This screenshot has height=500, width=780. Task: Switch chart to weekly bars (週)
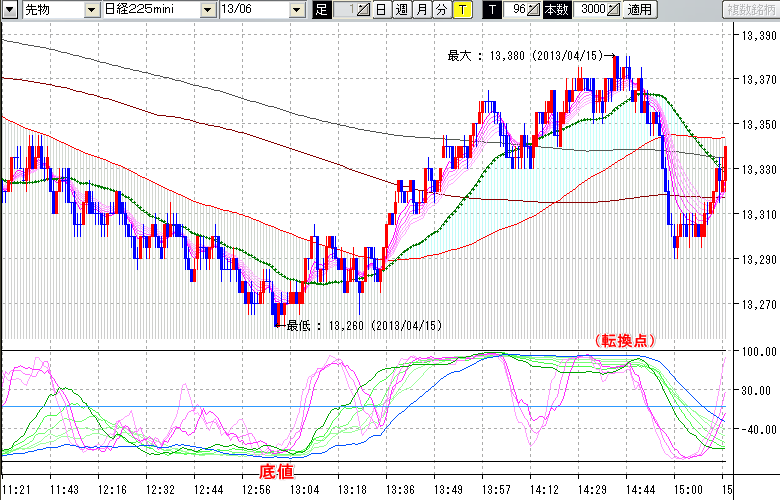click(401, 10)
